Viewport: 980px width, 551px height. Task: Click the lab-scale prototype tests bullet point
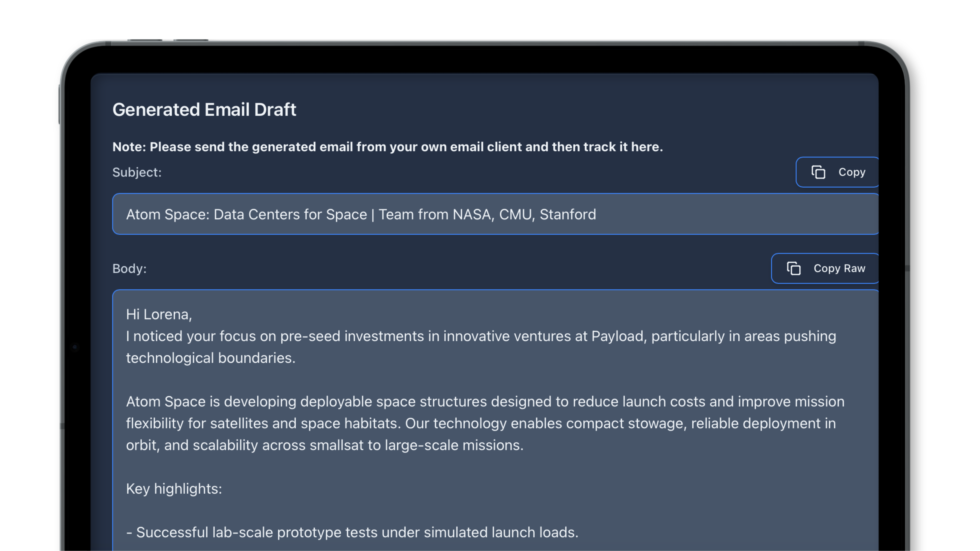pos(352,532)
